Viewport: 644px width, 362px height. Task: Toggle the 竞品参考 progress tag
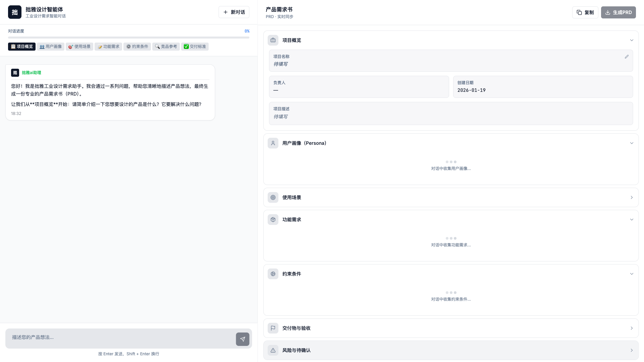[x=166, y=46]
